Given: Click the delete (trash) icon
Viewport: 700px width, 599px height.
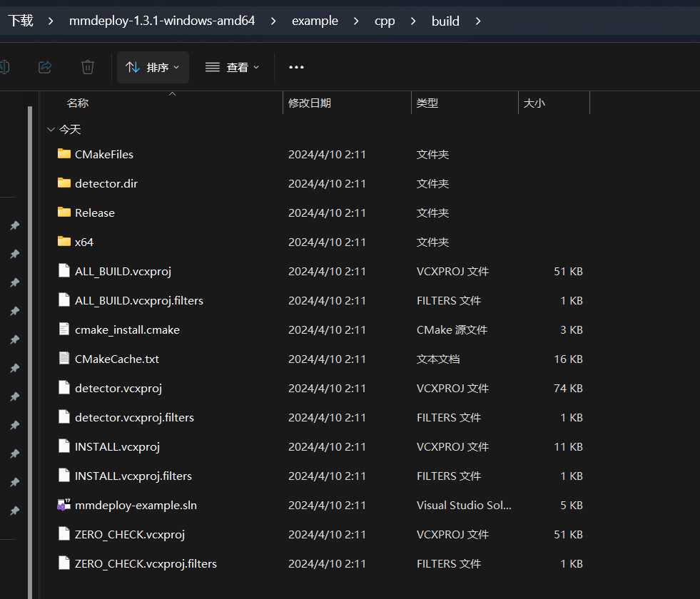Looking at the screenshot, I should coord(87,66).
